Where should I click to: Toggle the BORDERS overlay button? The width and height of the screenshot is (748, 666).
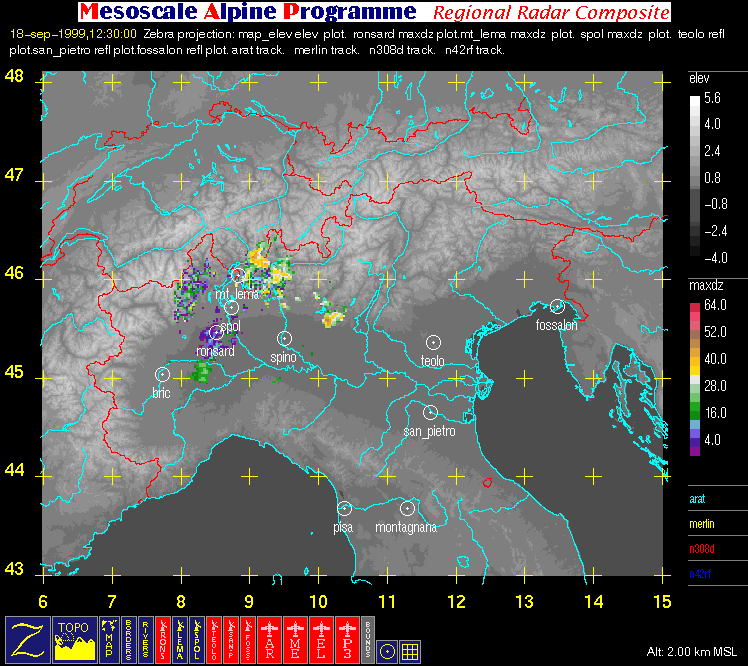coord(127,638)
